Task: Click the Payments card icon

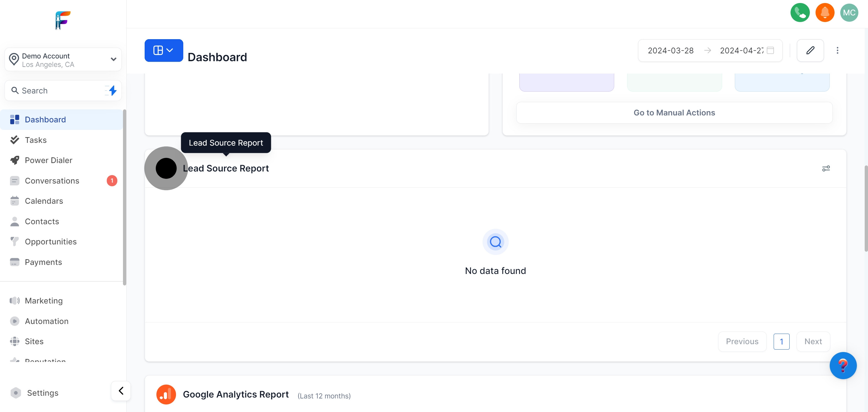Action: pyautogui.click(x=14, y=262)
